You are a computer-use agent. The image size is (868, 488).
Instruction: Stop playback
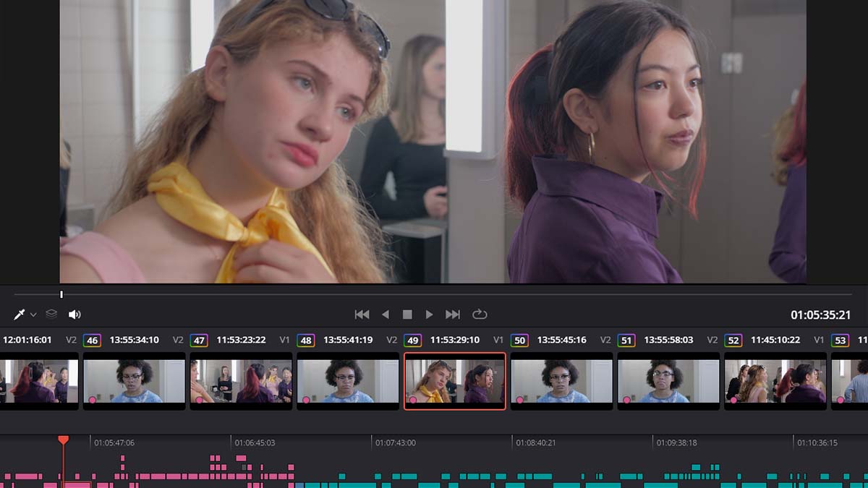[x=407, y=314]
